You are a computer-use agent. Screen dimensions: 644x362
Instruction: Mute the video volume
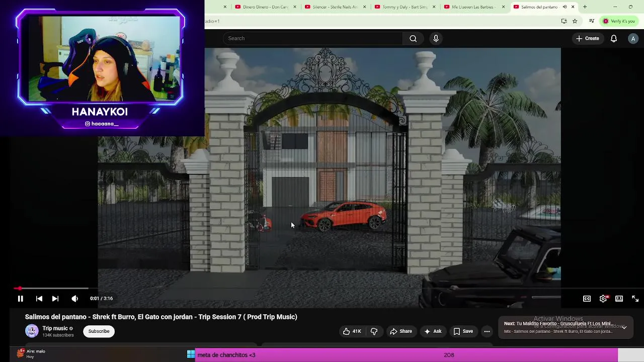pos(74,299)
